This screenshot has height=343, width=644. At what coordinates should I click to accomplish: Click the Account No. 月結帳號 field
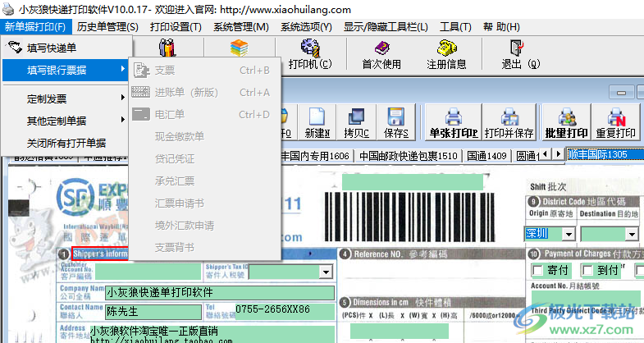click(586, 298)
